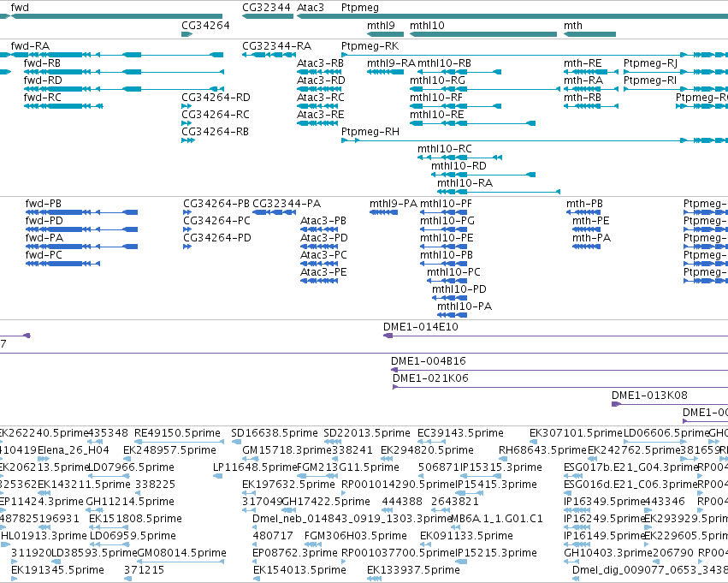Select protein Atac3-PB

[319, 229]
